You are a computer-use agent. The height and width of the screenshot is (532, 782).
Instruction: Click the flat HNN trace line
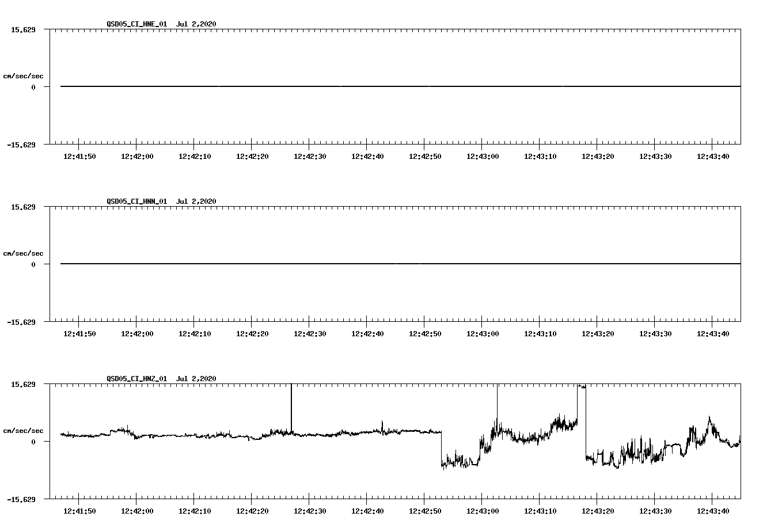tap(400, 264)
